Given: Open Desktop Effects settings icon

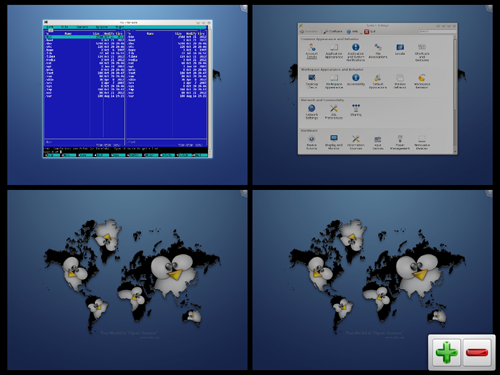Looking at the screenshot, I should point(312,81).
